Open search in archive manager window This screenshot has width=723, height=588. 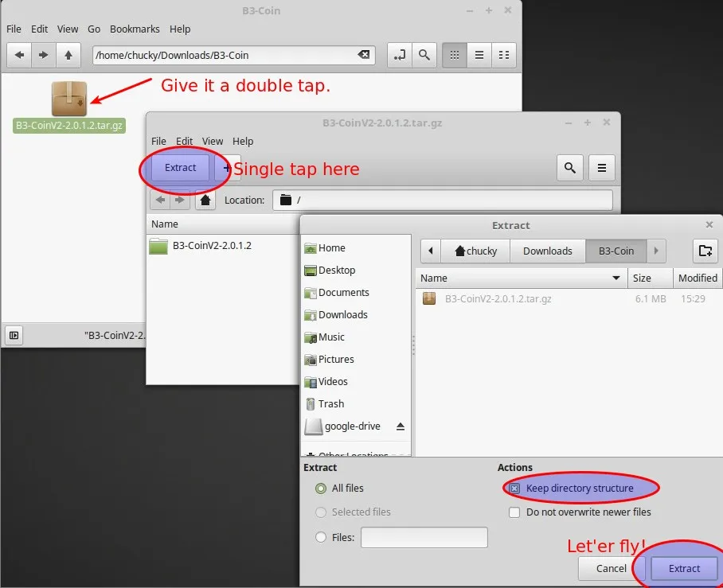click(x=570, y=168)
